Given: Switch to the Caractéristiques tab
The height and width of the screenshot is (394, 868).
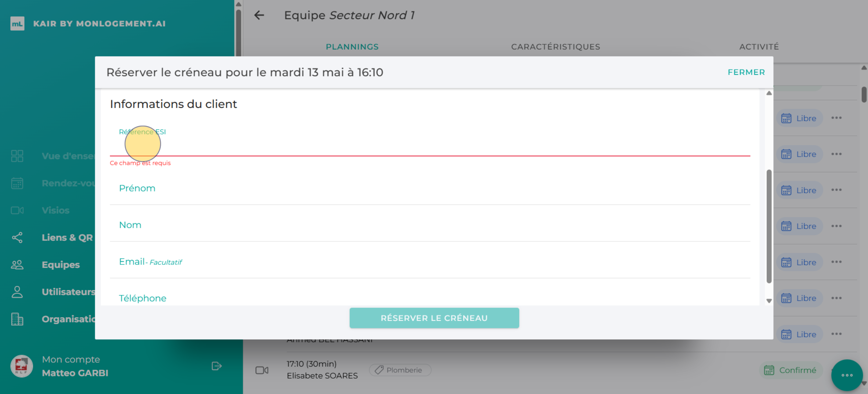Looking at the screenshot, I should point(555,47).
